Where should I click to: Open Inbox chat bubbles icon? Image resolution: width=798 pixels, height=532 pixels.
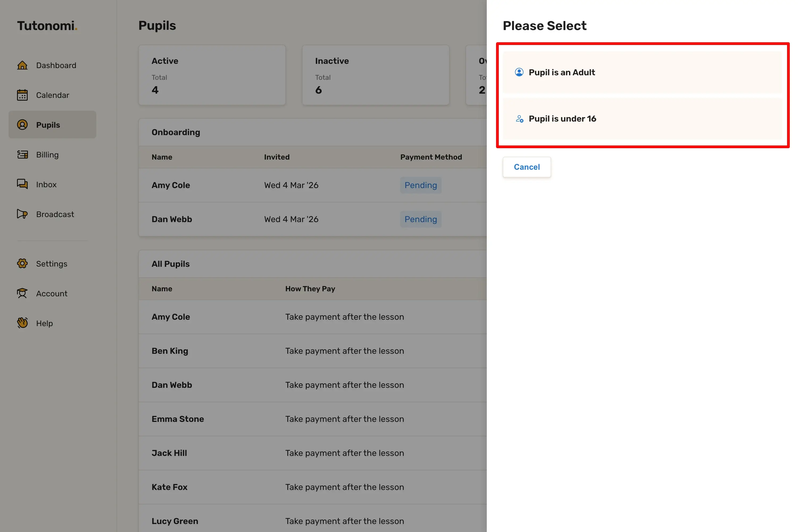point(22,184)
